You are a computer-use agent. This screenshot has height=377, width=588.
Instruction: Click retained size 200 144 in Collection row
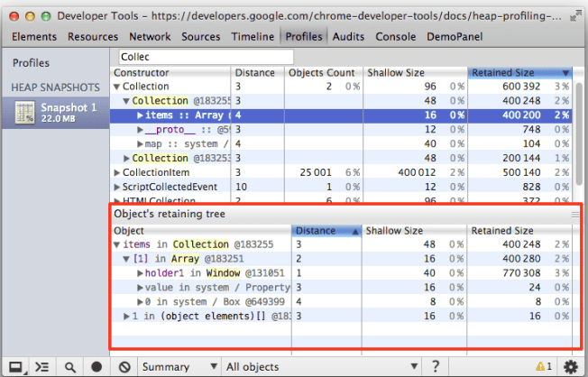point(521,159)
